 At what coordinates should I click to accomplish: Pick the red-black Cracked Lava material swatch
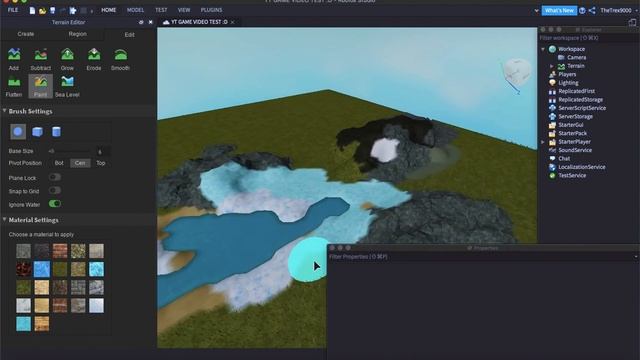(x=23, y=269)
